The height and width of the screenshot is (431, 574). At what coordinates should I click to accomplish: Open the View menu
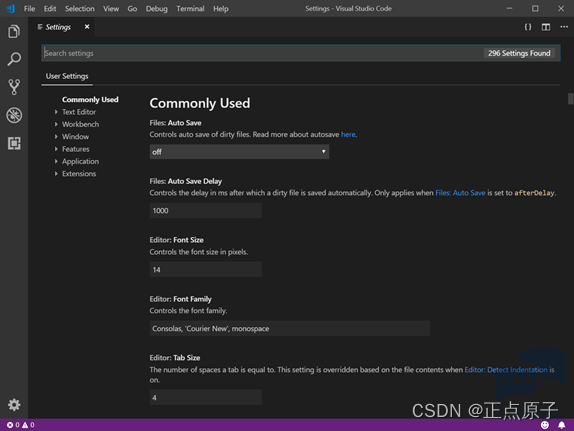pos(111,8)
